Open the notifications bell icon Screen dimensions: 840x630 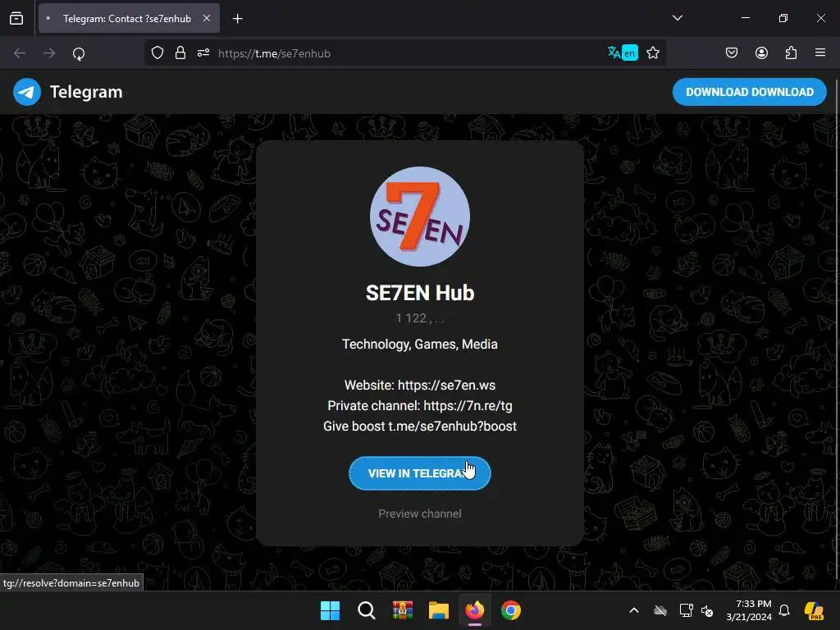pyautogui.click(x=784, y=610)
